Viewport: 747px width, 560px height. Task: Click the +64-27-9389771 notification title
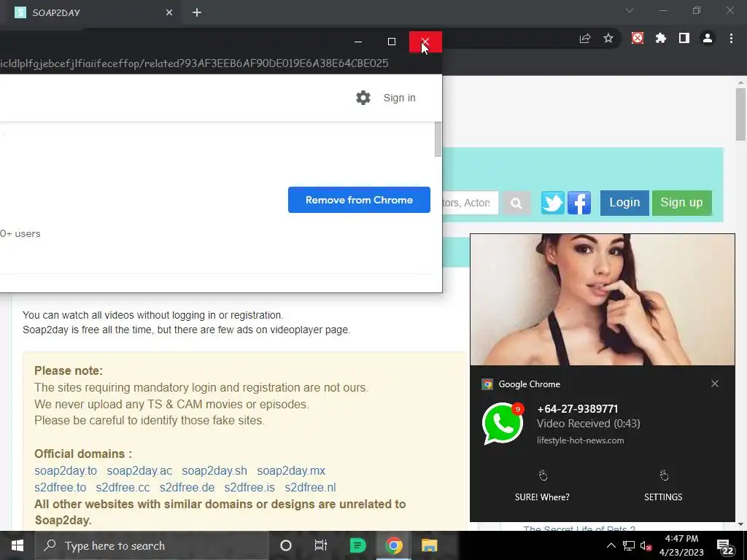coord(578,409)
